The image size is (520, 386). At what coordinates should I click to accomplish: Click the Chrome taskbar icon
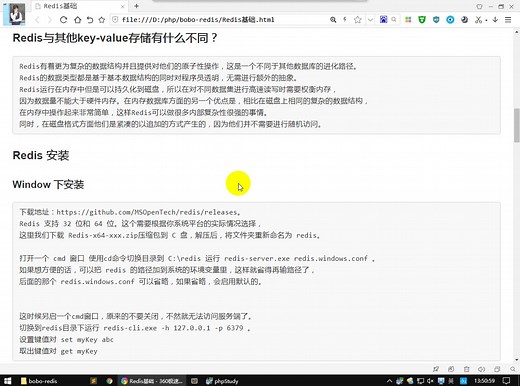tap(109, 381)
